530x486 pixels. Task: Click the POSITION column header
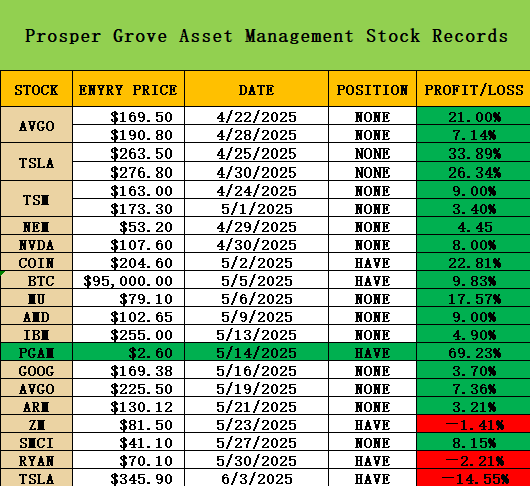(372, 89)
